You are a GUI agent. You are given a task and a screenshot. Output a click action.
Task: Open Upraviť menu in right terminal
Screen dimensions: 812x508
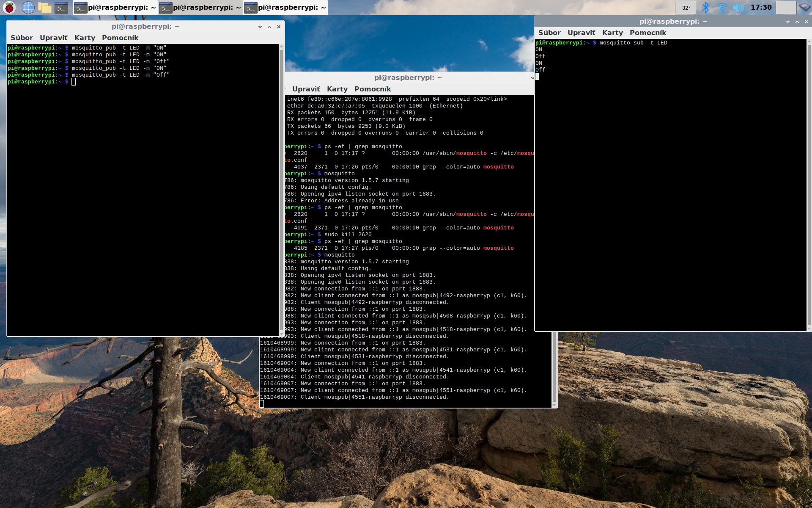pos(581,33)
